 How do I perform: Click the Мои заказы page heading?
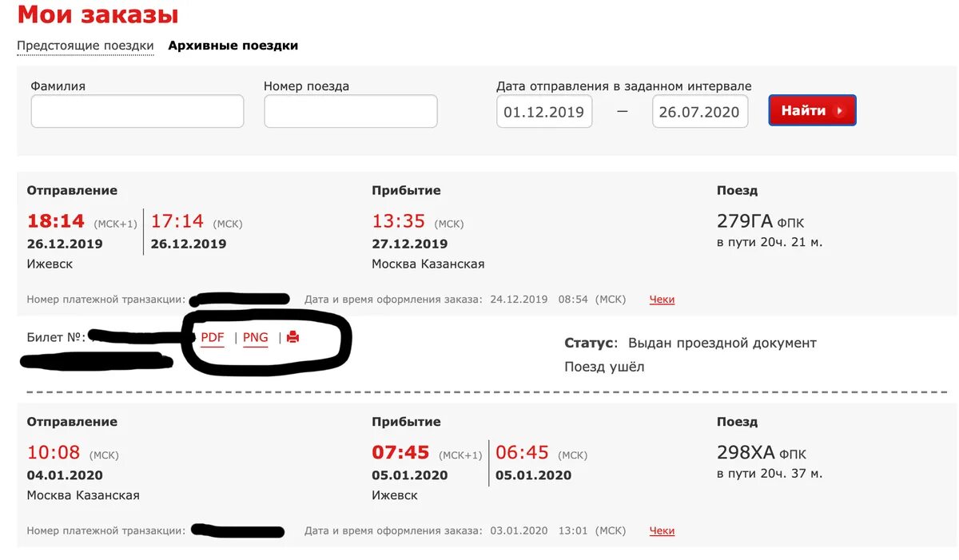click(97, 14)
